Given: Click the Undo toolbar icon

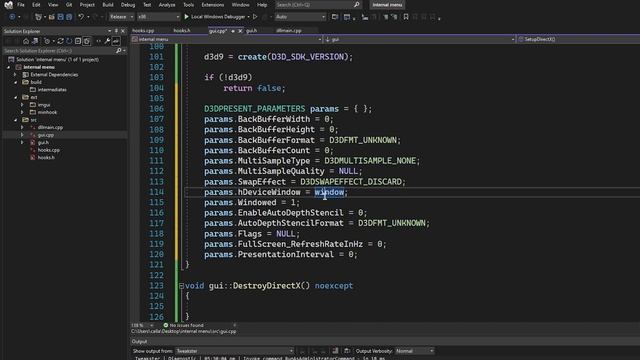Looking at the screenshot, I should pyautogui.click(x=81, y=17).
